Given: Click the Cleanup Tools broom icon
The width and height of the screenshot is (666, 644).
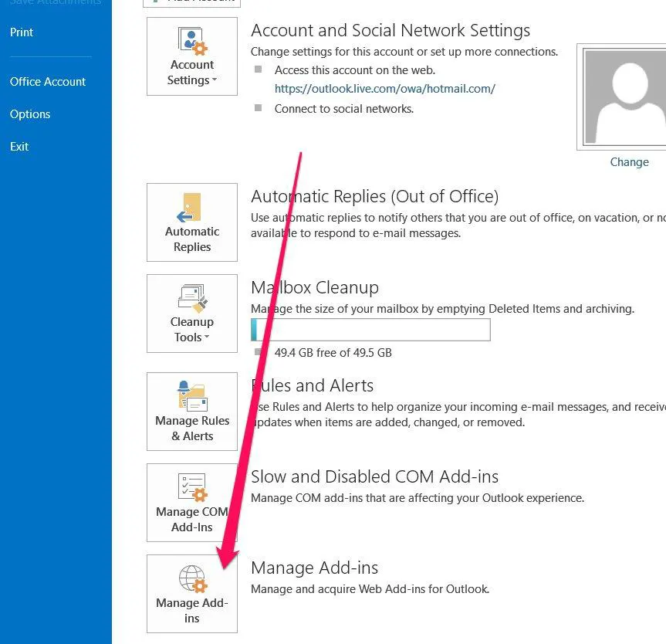Looking at the screenshot, I should pos(191,298).
